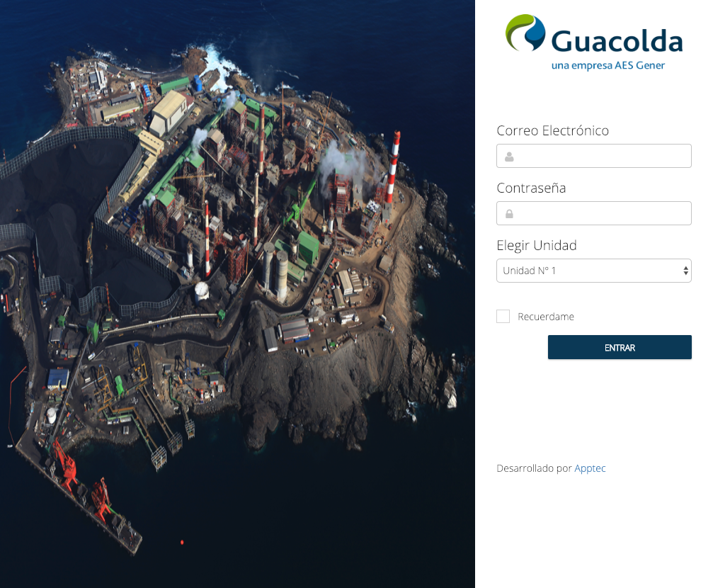Click the 'Desarrollado por' text
Viewport: 713px width, 588px height.
click(x=534, y=468)
